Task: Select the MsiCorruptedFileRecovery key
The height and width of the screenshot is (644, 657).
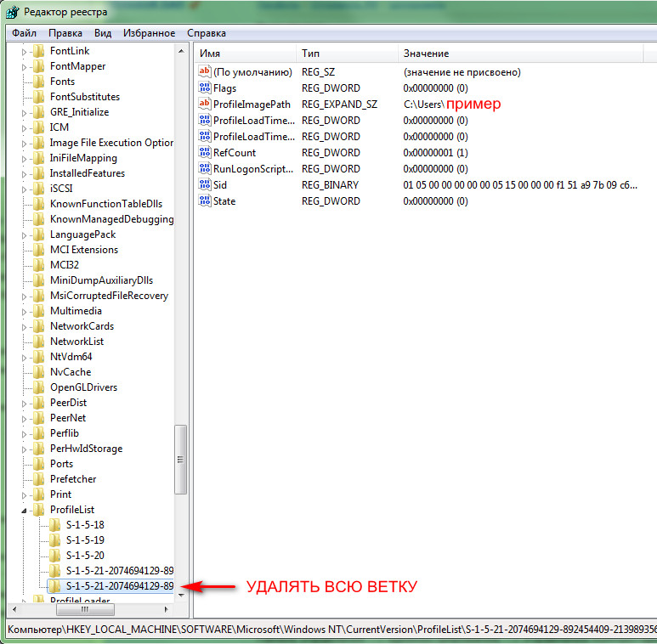Action: pos(109,296)
